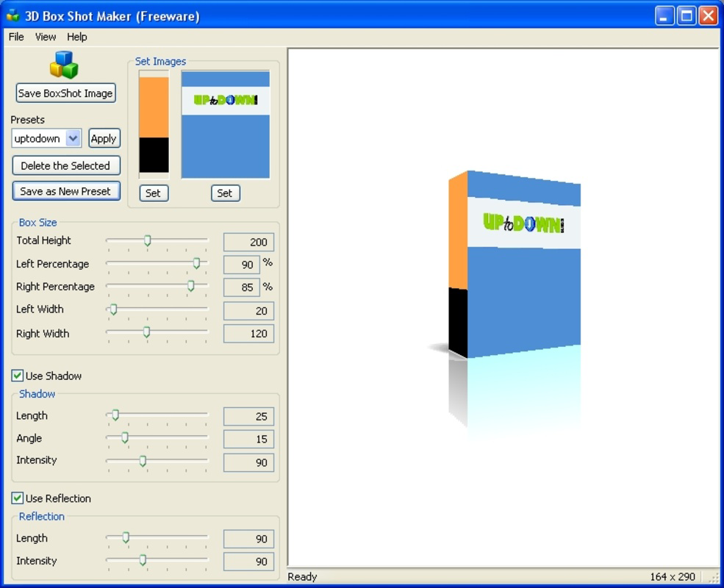
Task: Click Set under the front cover thumbnail
Action: click(225, 193)
